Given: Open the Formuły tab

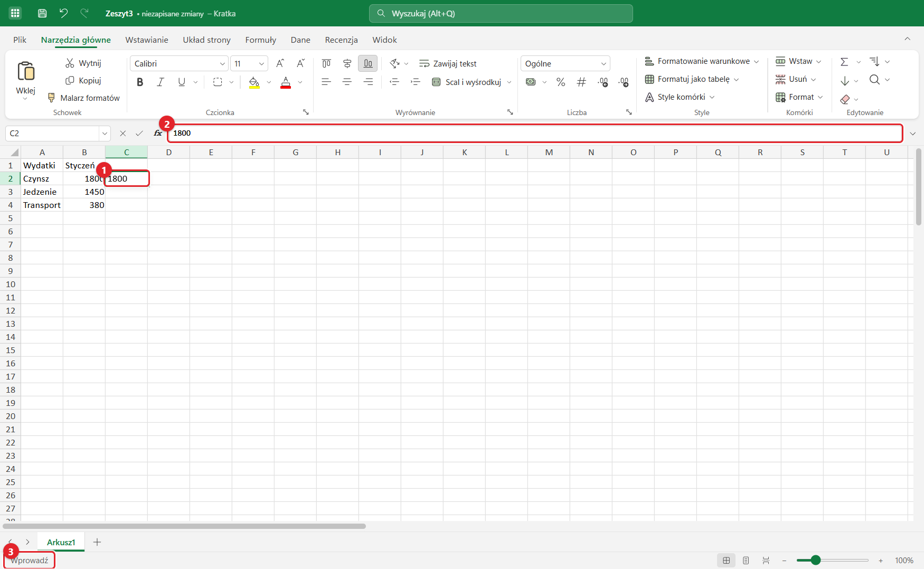Looking at the screenshot, I should (261, 40).
